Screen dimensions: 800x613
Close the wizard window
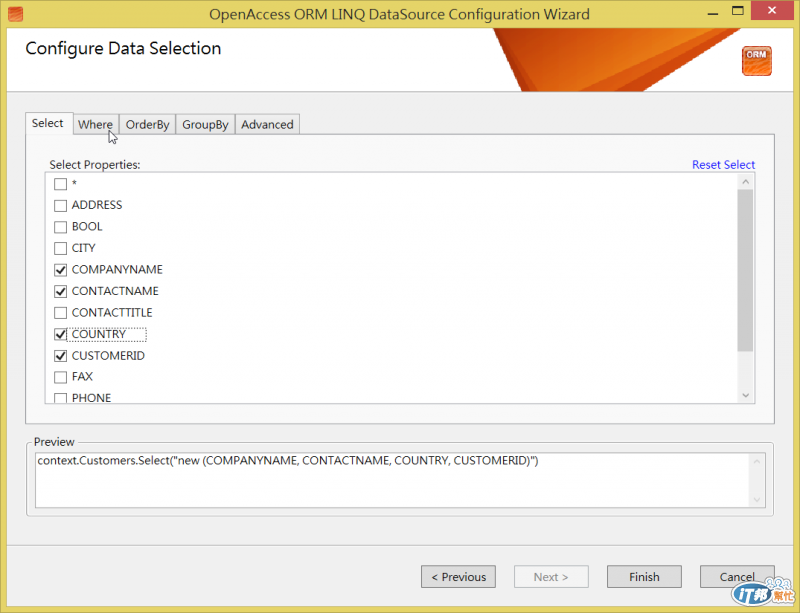click(772, 11)
